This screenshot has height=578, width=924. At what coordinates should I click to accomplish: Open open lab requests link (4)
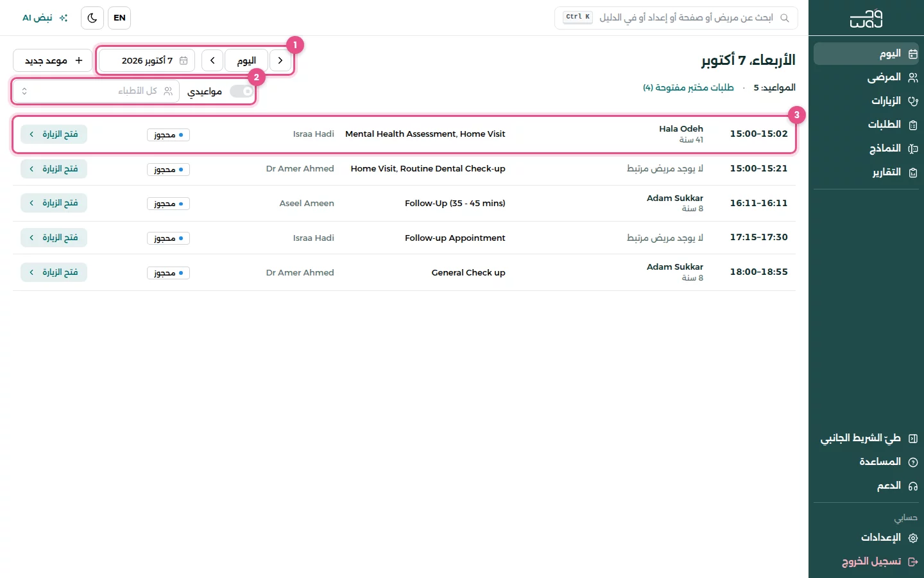(689, 87)
